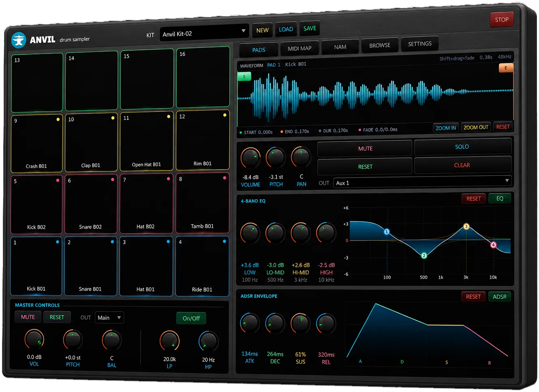Click the red STOP button
Image resolution: width=539 pixels, height=392 pixels.
pyautogui.click(x=502, y=19)
